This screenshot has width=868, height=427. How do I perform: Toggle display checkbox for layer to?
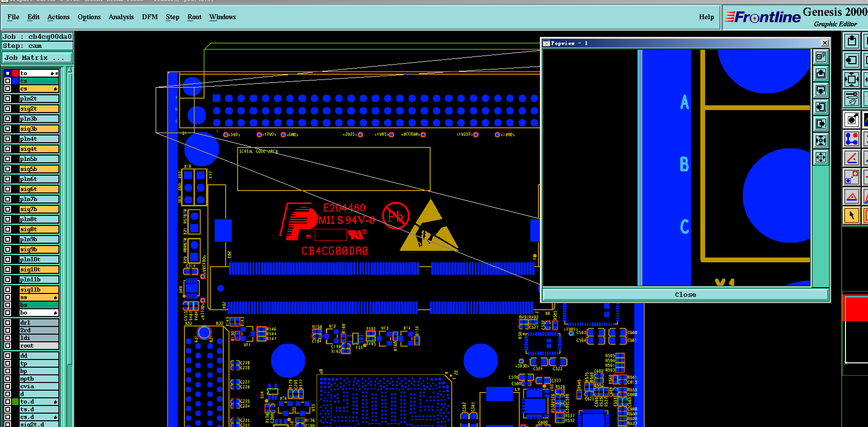[8, 73]
